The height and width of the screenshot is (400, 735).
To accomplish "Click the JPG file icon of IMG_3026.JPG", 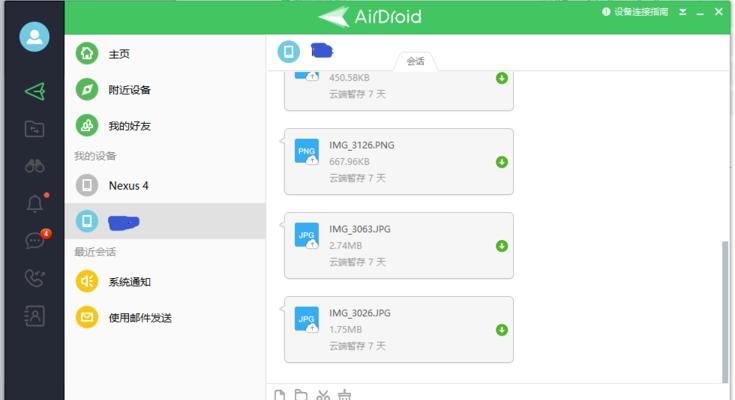I will pos(307,319).
